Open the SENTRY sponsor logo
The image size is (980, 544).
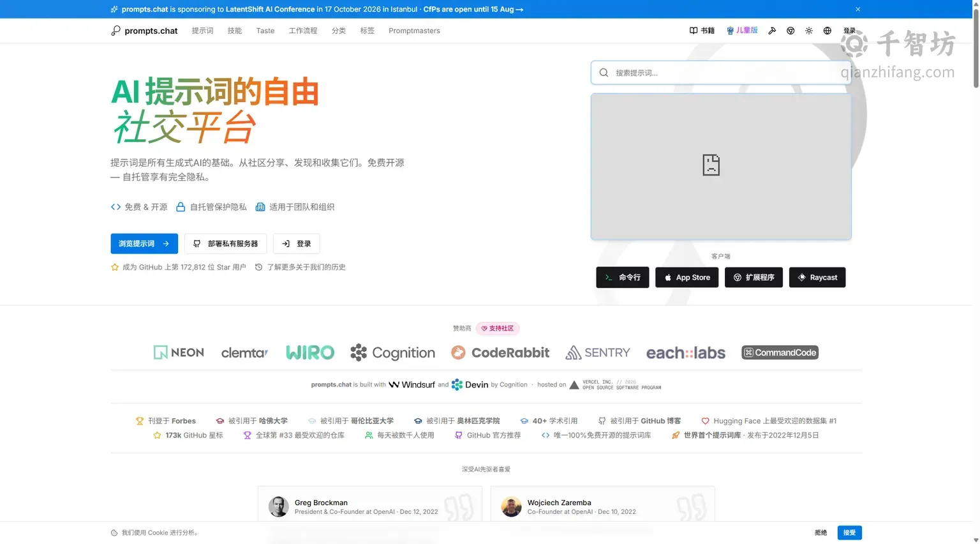pos(598,352)
